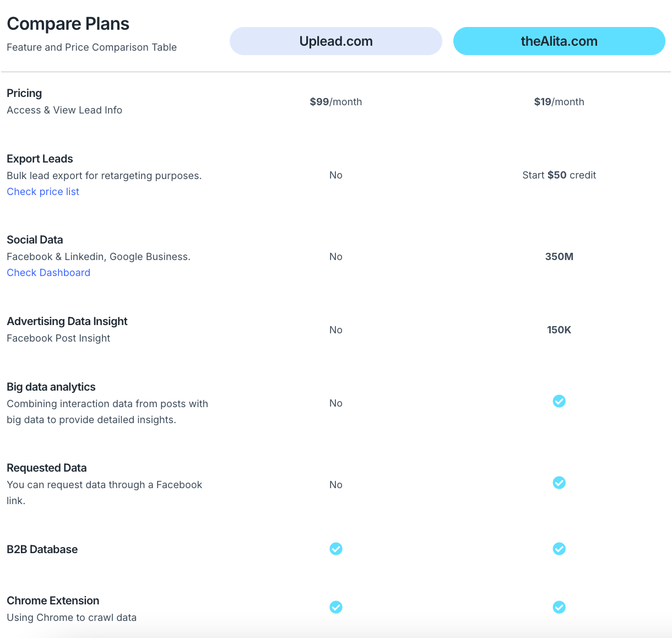Click Uplead's No for Export Leads
Viewport: 672px width, 638px height.
point(336,175)
